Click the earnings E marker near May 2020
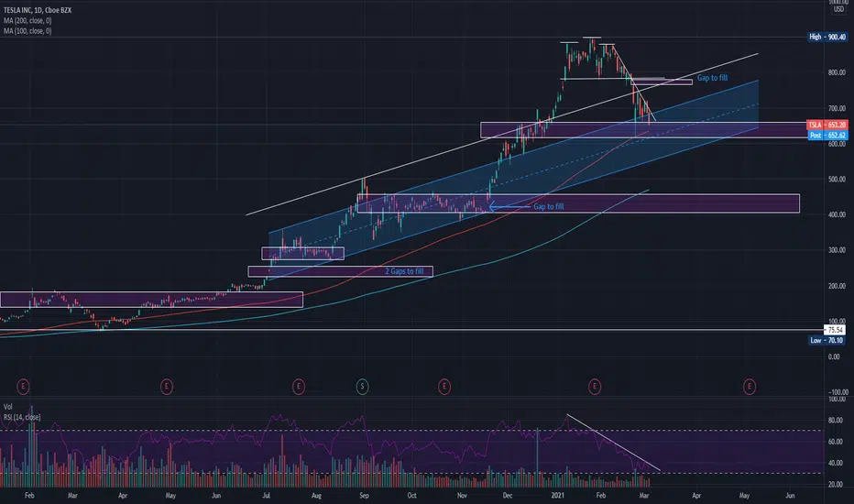This screenshot has width=854, height=504. (x=167, y=387)
